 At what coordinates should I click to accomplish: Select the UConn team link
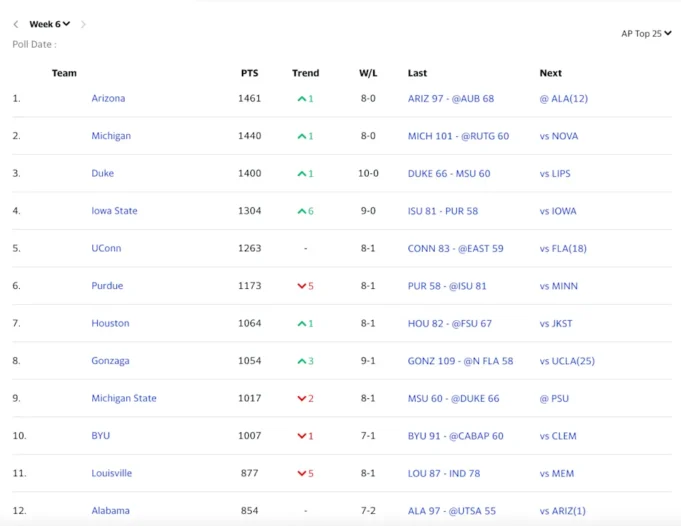coord(106,248)
